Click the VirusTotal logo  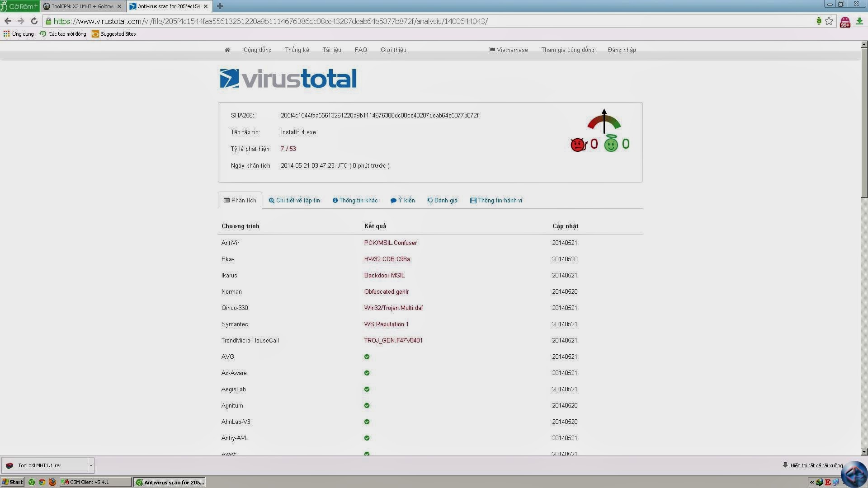(x=288, y=78)
